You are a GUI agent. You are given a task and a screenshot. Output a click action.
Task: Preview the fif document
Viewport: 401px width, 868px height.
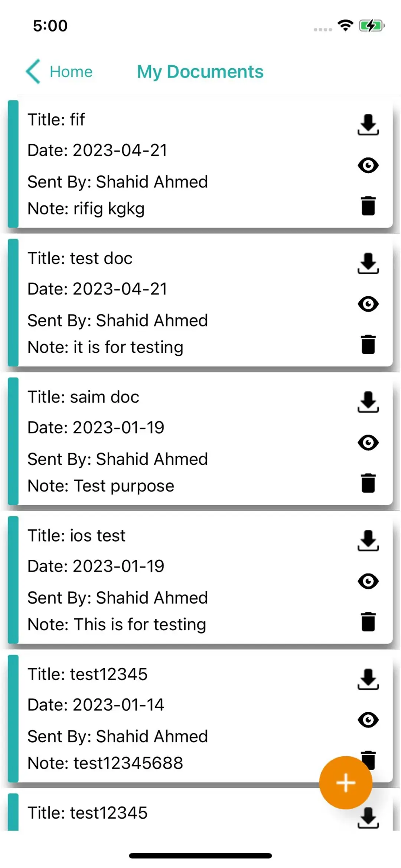coord(368,165)
